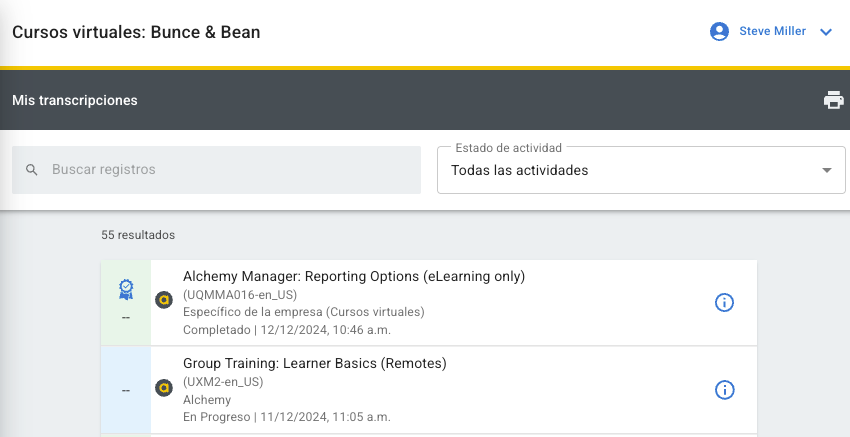Image resolution: width=850 pixels, height=437 pixels.
Task: Click the course type icon beside Group Training
Action: (164, 387)
